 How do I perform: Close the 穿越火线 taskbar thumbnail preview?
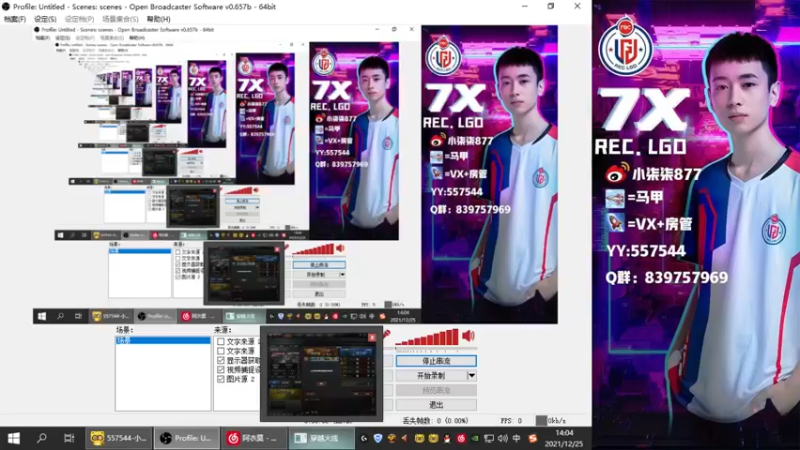coord(372,337)
